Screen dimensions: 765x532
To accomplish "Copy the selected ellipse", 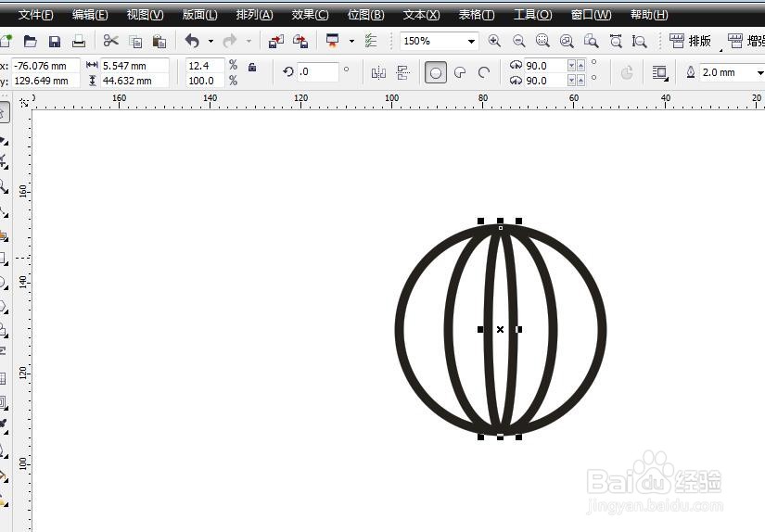I will [x=135, y=42].
